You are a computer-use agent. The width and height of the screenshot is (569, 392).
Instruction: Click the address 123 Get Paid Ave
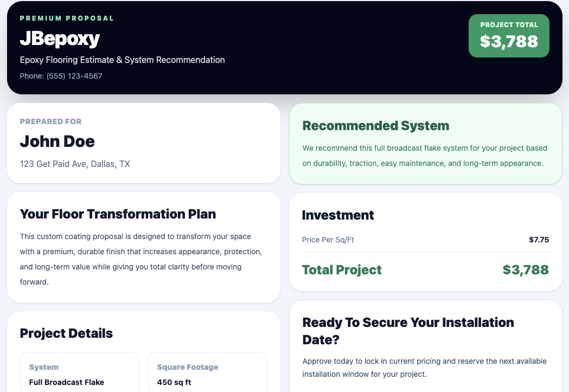75,164
